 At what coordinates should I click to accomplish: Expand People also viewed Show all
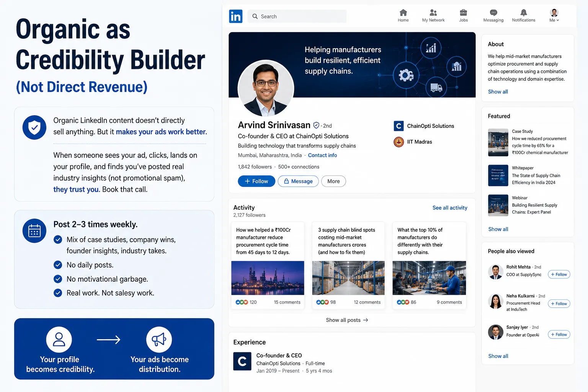[498, 356]
